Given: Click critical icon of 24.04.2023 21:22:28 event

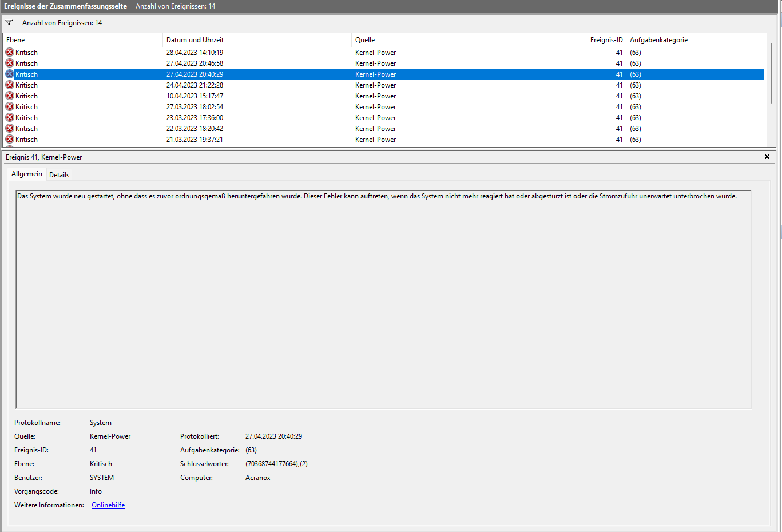Looking at the screenshot, I should [10, 85].
